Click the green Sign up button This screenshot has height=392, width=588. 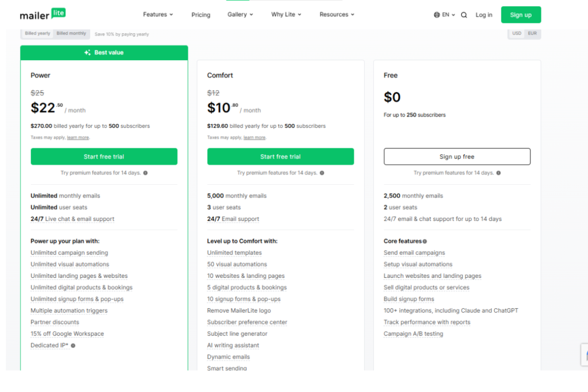click(x=521, y=14)
